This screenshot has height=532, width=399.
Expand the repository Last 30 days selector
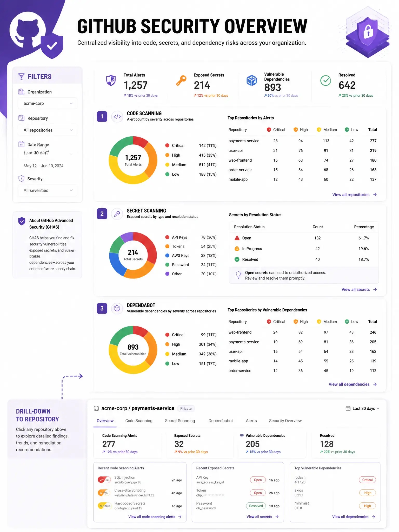(x=363, y=409)
